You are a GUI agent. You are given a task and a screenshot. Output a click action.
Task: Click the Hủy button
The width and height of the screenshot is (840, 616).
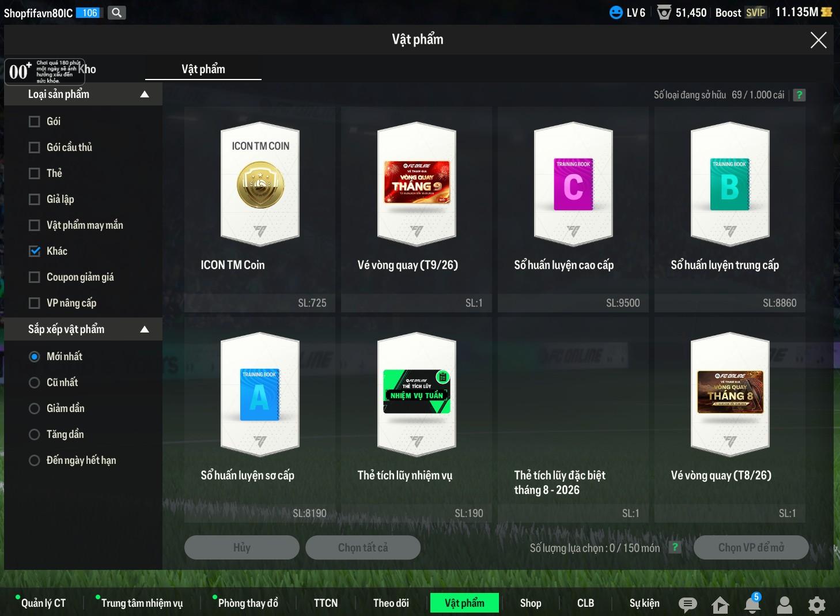point(242,547)
